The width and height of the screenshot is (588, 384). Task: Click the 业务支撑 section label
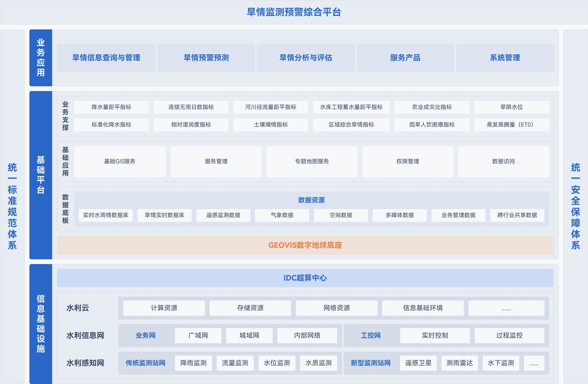(x=65, y=116)
